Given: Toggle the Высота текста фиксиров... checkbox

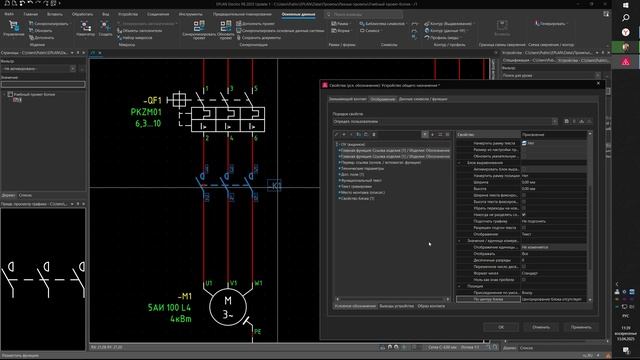Looking at the screenshot, I should tap(524, 202).
